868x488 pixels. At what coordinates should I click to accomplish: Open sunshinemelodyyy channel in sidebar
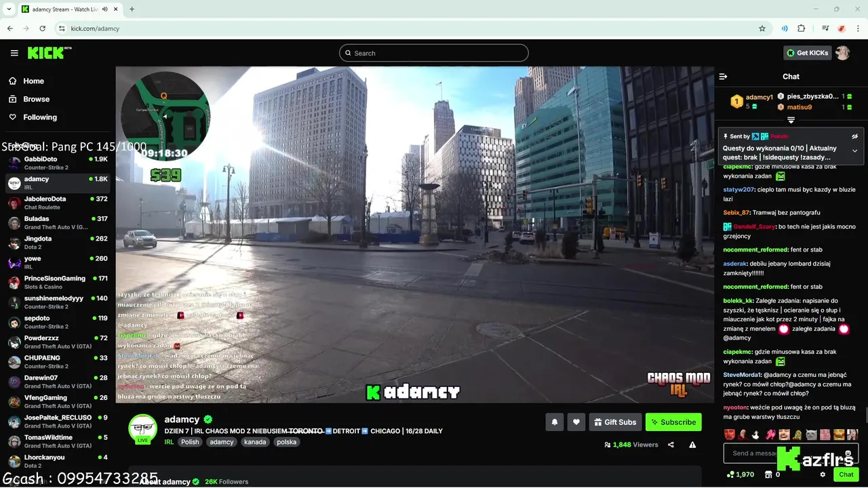[x=58, y=302]
